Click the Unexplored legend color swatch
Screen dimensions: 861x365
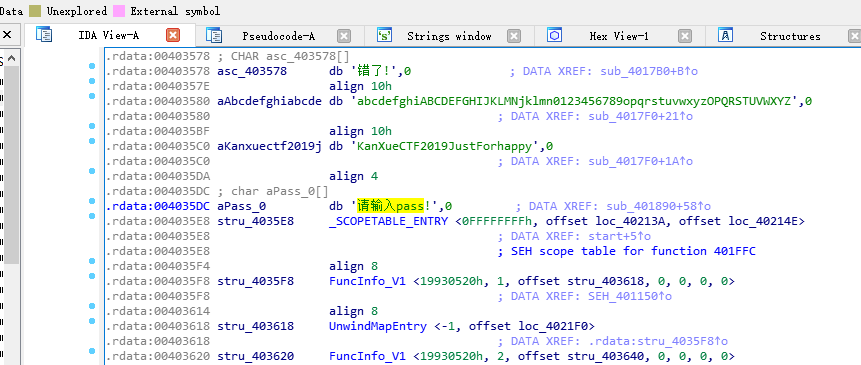click(35, 11)
